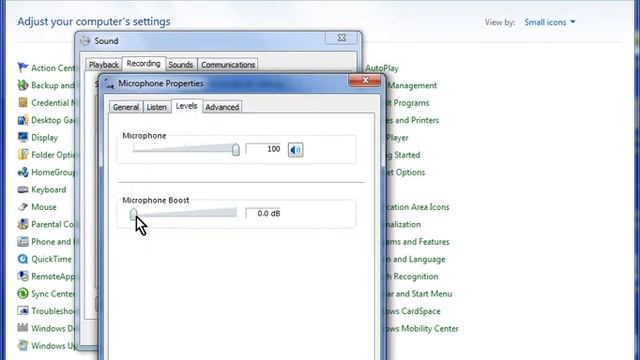This screenshot has width=640, height=360.
Task: Switch to the General tab
Action: pyautogui.click(x=126, y=107)
